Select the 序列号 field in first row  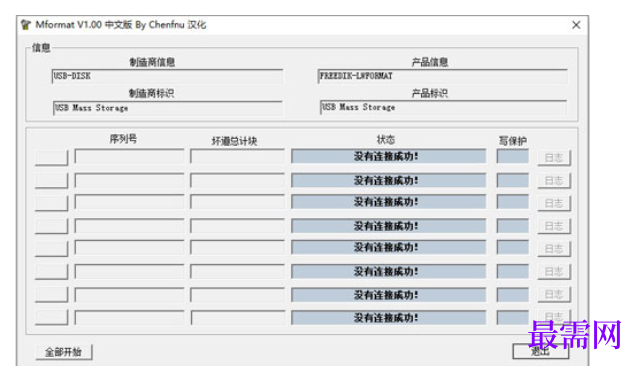click(x=129, y=157)
